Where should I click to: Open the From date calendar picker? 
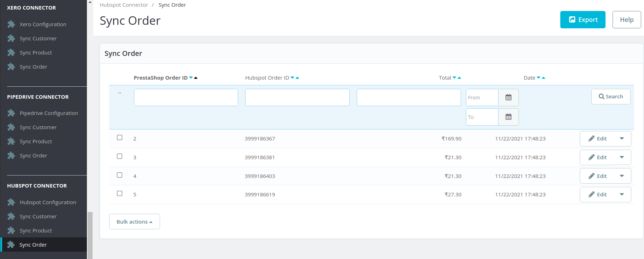508,97
